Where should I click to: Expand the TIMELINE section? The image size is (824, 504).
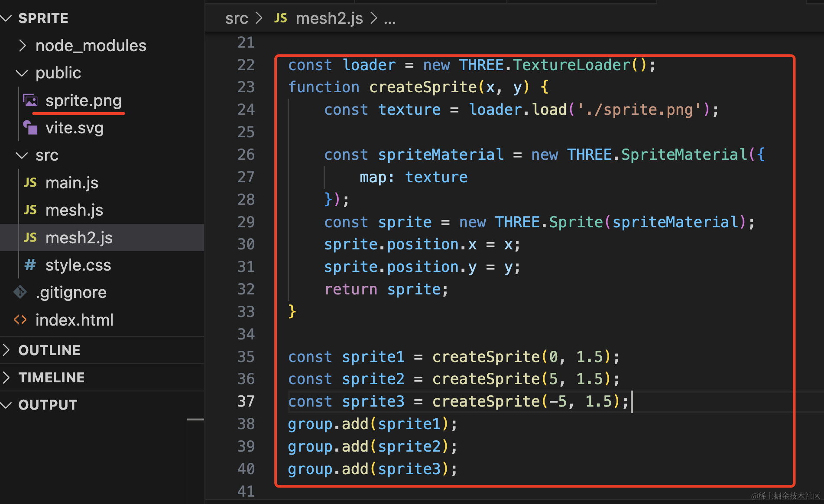6,377
